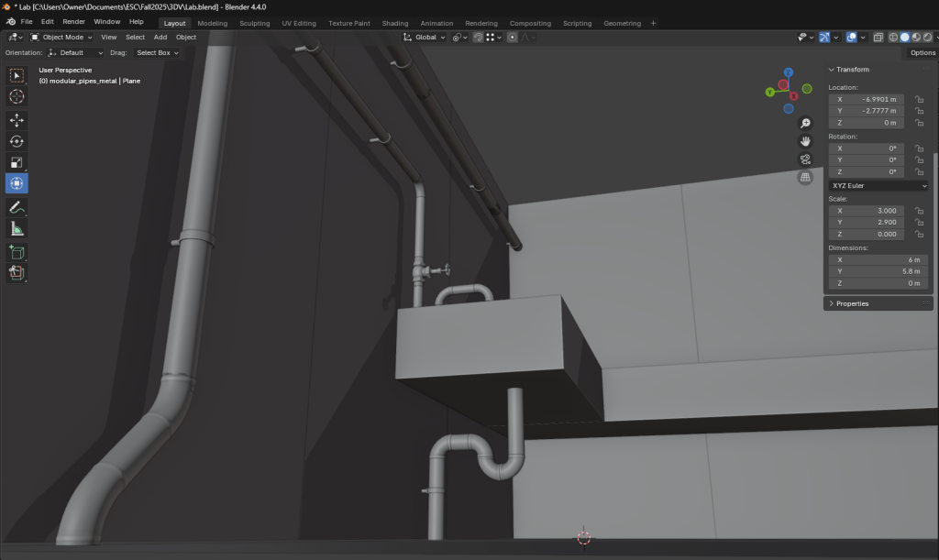Choose the Scale tool
The image size is (939, 560).
(x=17, y=162)
